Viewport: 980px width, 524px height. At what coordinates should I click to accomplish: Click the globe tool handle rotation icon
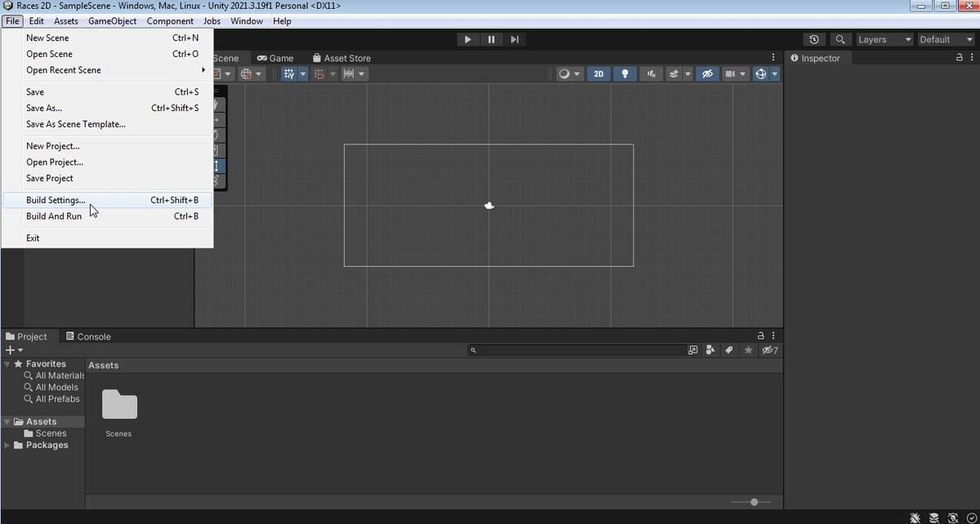tap(247, 73)
